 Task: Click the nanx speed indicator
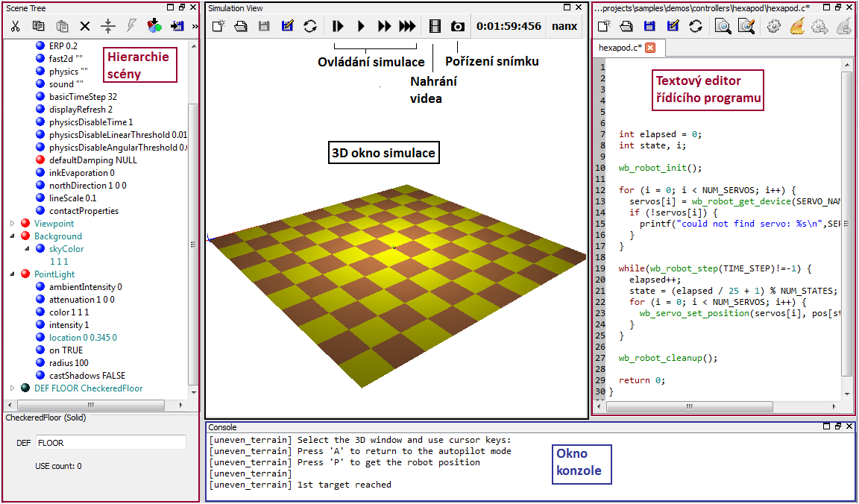[564, 26]
